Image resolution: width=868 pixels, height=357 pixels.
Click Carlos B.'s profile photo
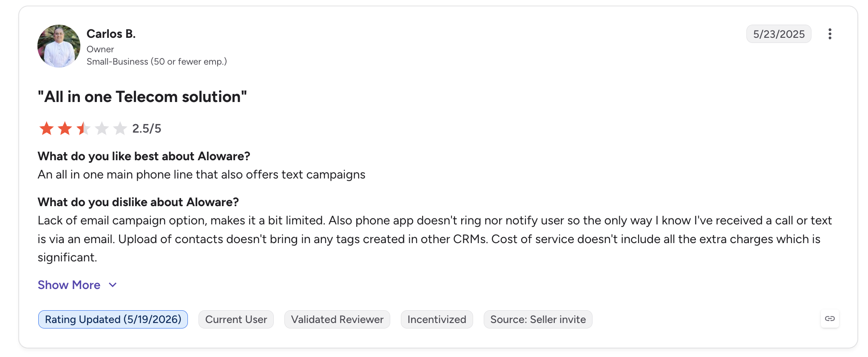[59, 46]
